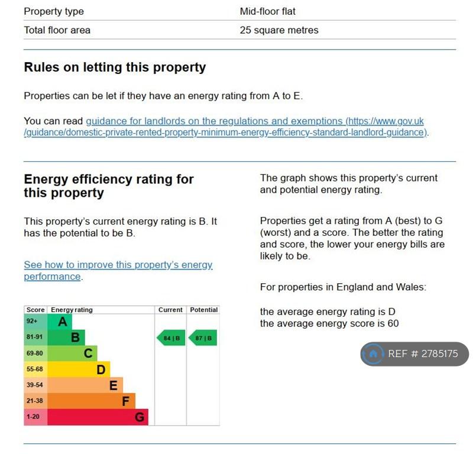Image resolution: width=476 pixels, height=454 pixels.
Task: Click the yellow D rating bar
Action: [79, 369]
